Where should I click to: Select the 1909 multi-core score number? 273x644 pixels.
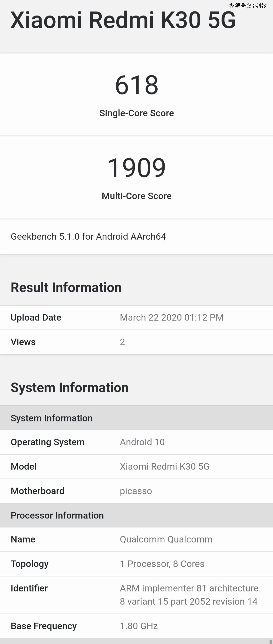tap(136, 168)
